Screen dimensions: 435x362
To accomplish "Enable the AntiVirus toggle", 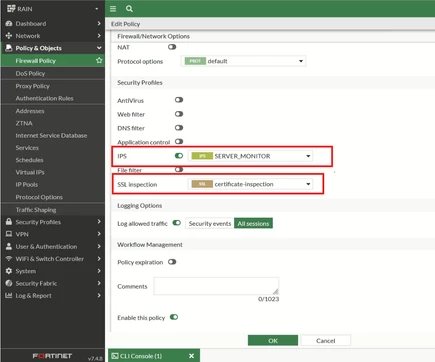I will [x=179, y=100].
